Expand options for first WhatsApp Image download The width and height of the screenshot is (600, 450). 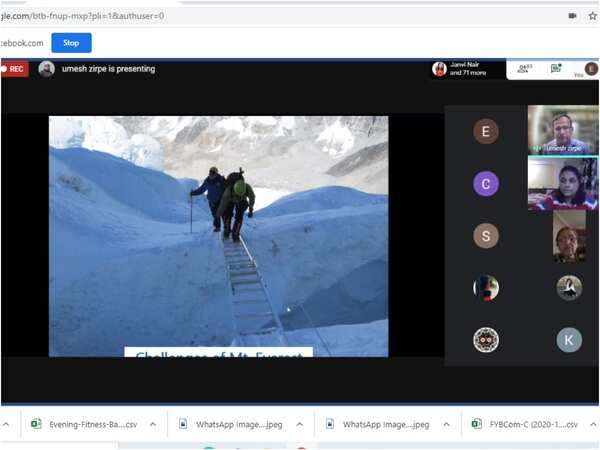tap(300, 424)
